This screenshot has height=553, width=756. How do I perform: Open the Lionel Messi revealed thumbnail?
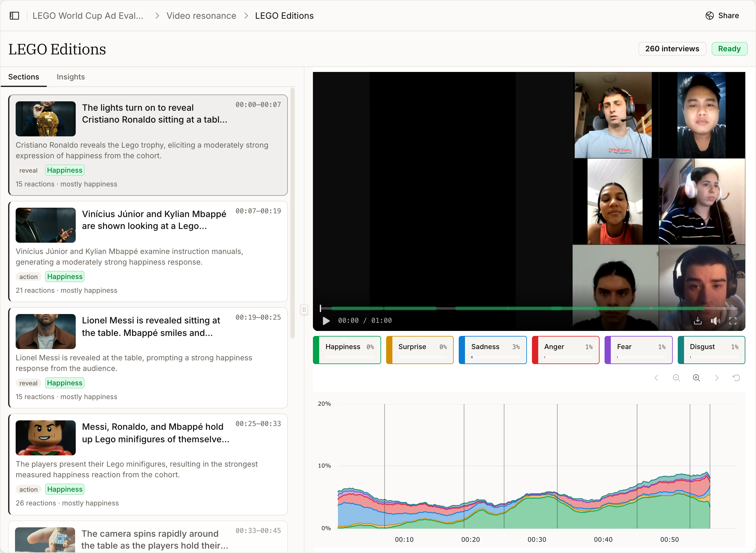[x=46, y=332]
